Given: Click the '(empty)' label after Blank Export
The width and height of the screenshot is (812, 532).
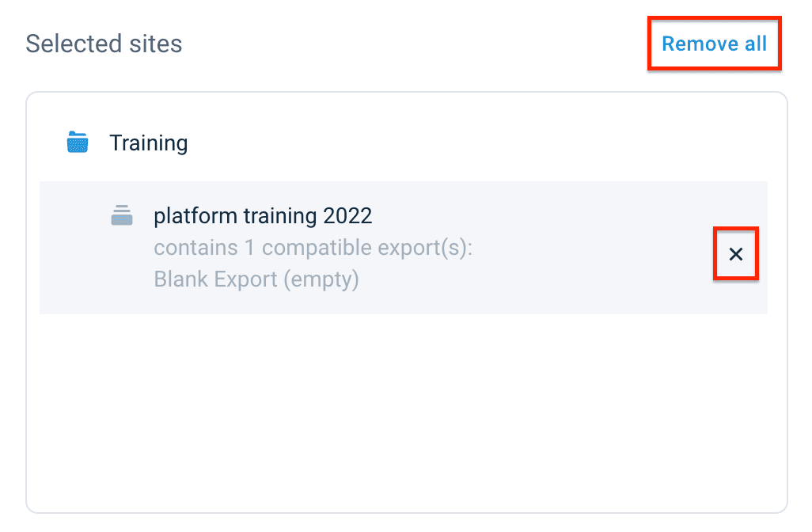Looking at the screenshot, I should 322,279.
